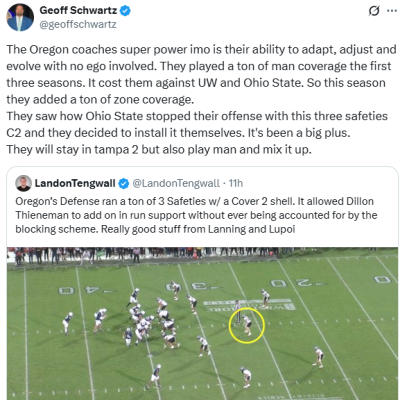This screenshot has height=400, width=407.
Task: Click the @LandonTengwall handle
Action: (x=176, y=183)
